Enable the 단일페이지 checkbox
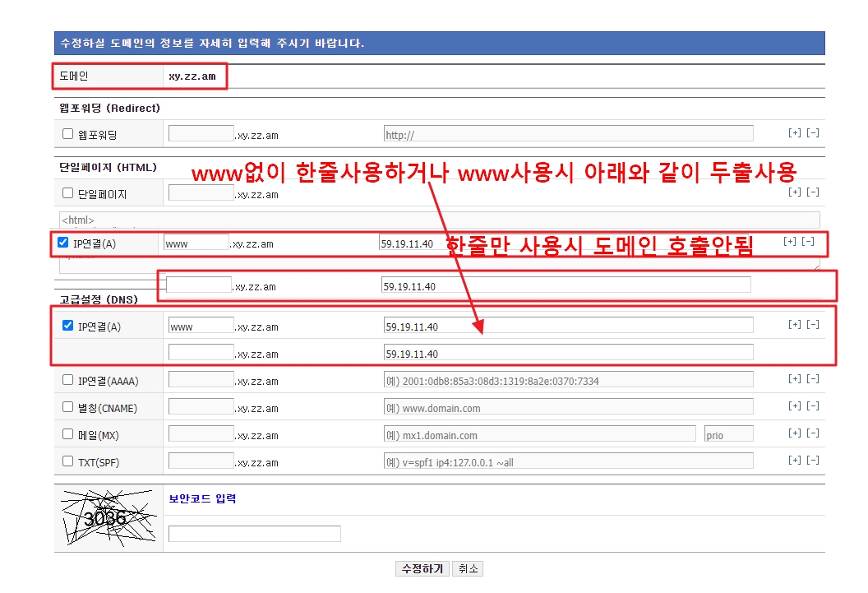 67,192
